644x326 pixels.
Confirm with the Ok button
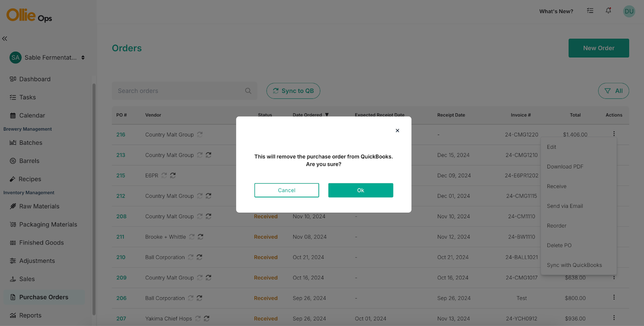pyautogui.click(x=360, y=190)
